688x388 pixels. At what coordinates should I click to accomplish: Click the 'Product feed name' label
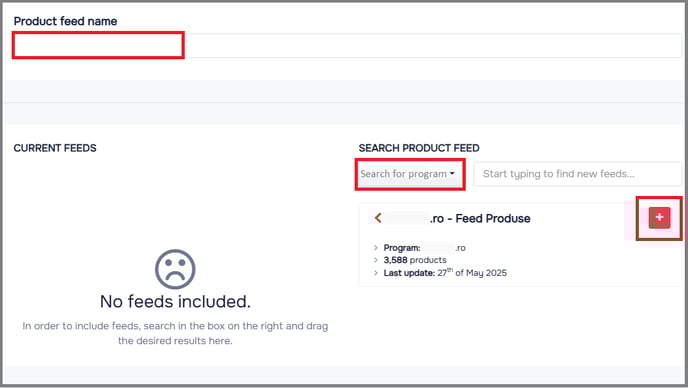coord(65,21)
